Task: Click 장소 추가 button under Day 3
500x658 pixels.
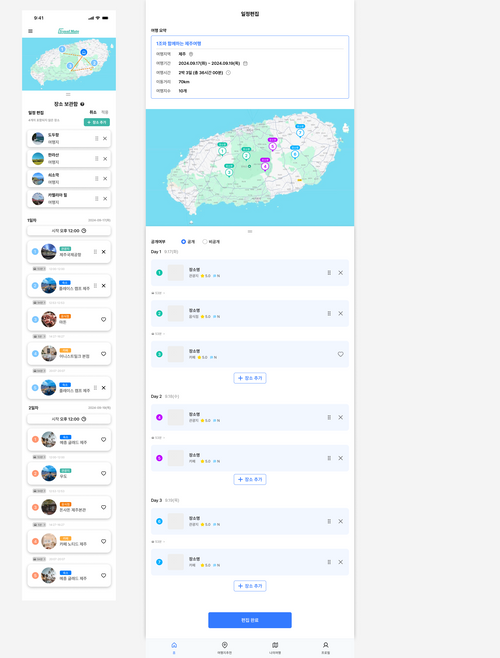Action: click(250, 586)
